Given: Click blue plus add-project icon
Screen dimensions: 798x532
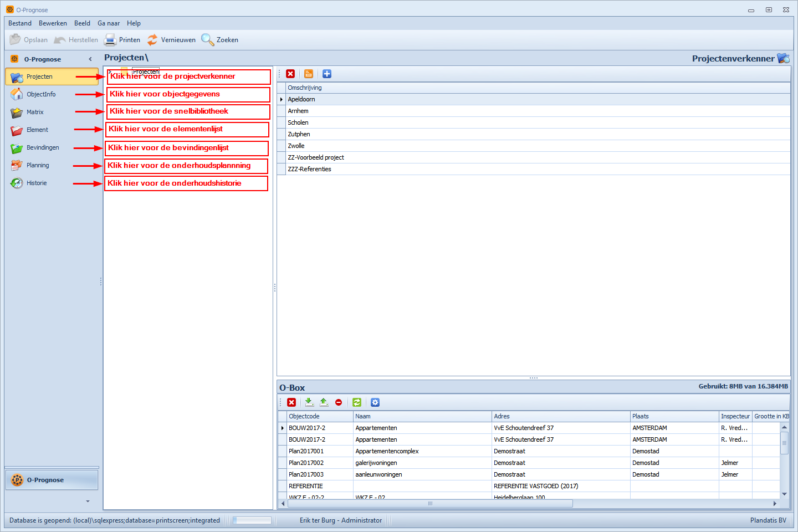Looking at the screenshot, I should coord(327,74).
